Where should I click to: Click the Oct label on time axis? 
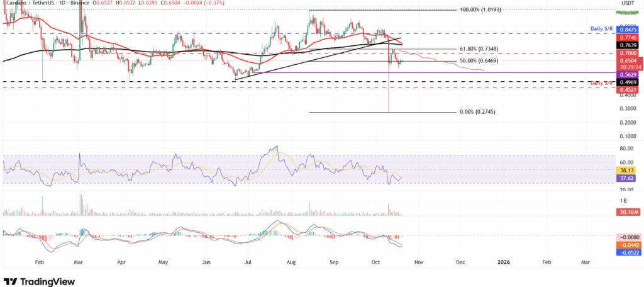[376, 261]
